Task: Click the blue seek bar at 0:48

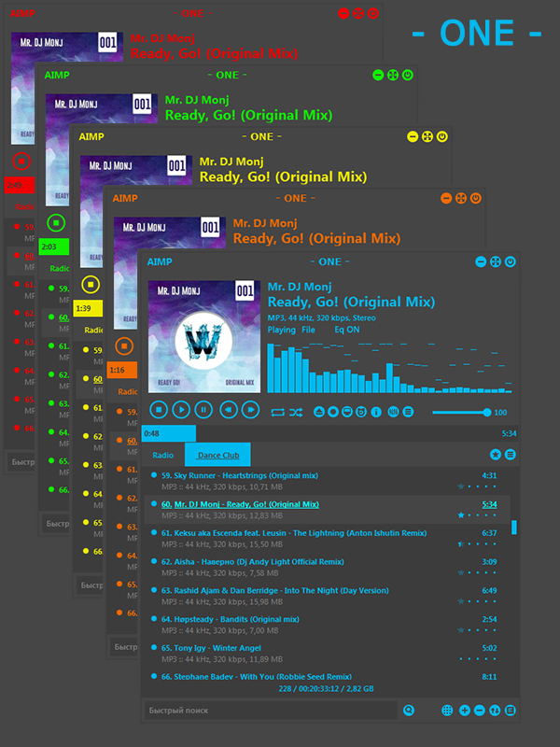Action: coord(169,433)
